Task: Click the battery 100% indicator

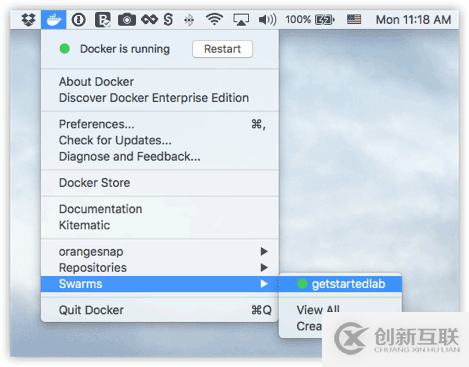Action: (310, 20)
